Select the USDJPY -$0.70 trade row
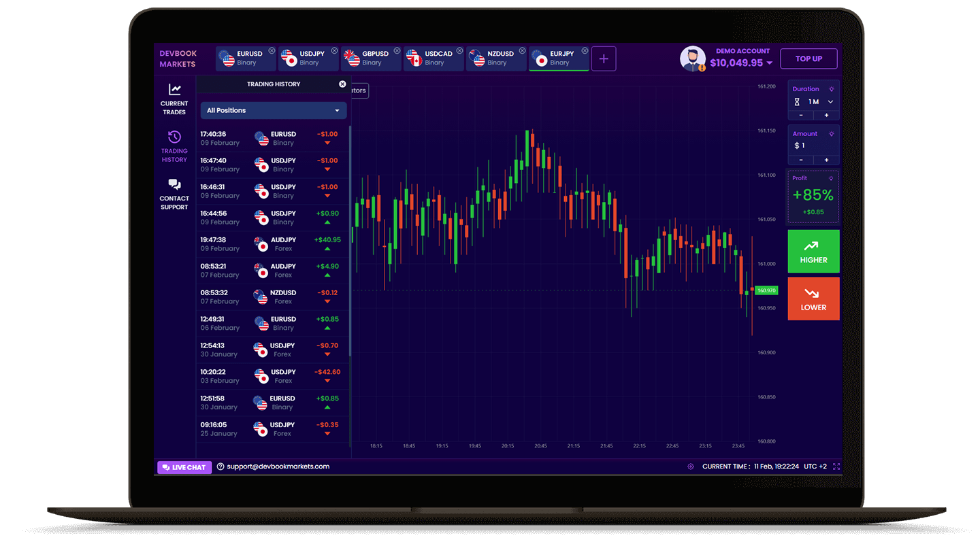 272,350
